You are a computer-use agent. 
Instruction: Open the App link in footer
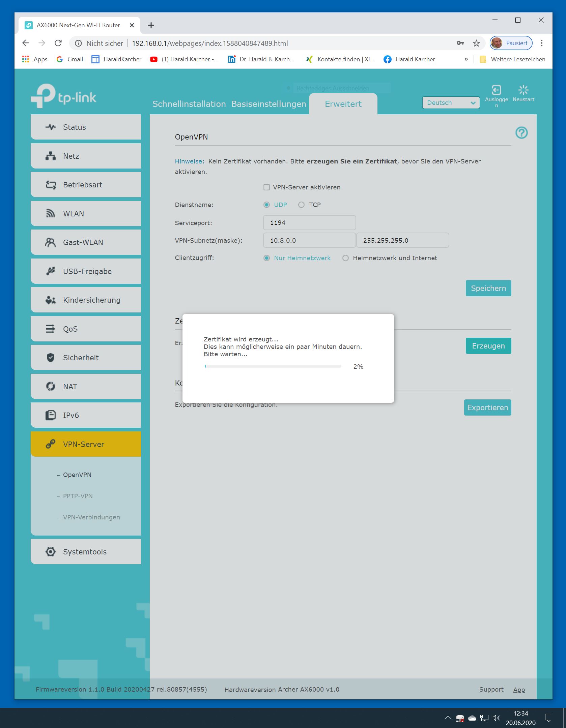519,690
